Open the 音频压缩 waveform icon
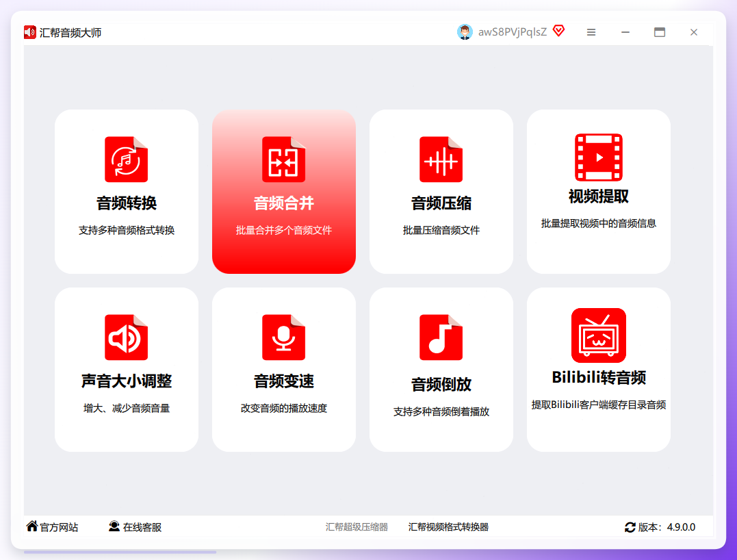The width and height of the screenshot is (737, 560). click(441, 160)
